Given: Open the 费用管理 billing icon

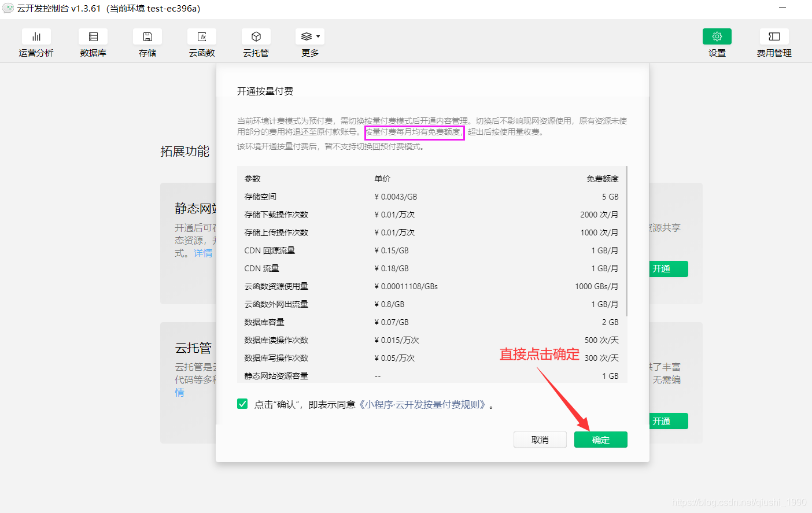Looking at the screenshot, I should [x=774, y=37].
